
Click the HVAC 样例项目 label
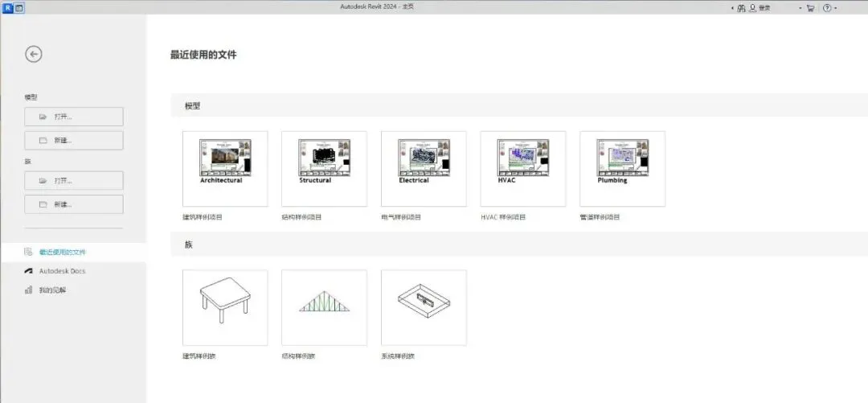pyautogui.click(x=503, y=217)
